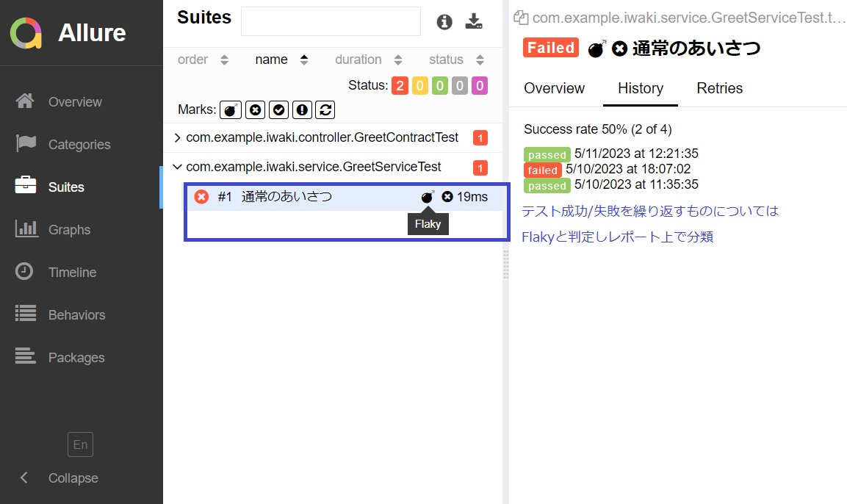Image resolution: width=847 pixels, height=504 pixels.
Task: Click the En language button
Action: pyautogui.click(x=80, y=444)
